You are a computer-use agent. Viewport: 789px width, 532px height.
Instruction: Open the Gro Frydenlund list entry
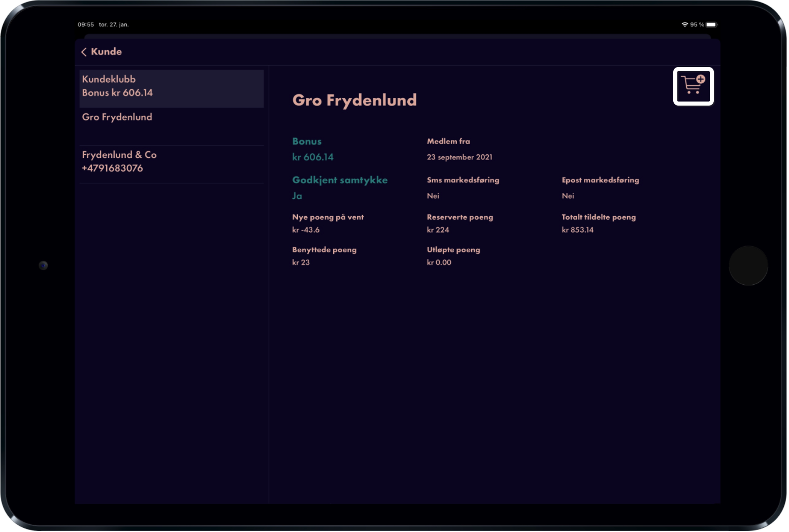pyautogui.click(x=172, y=126)
